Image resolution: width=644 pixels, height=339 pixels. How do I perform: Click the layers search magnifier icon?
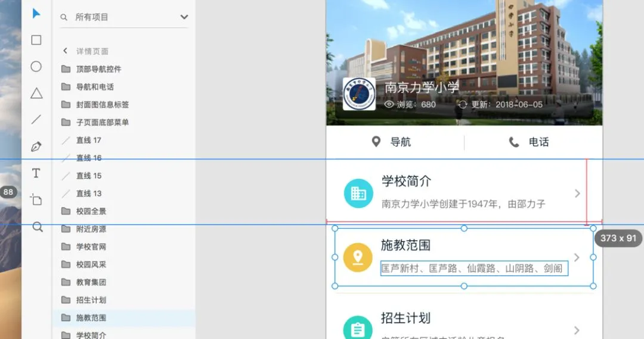(64, 17)
